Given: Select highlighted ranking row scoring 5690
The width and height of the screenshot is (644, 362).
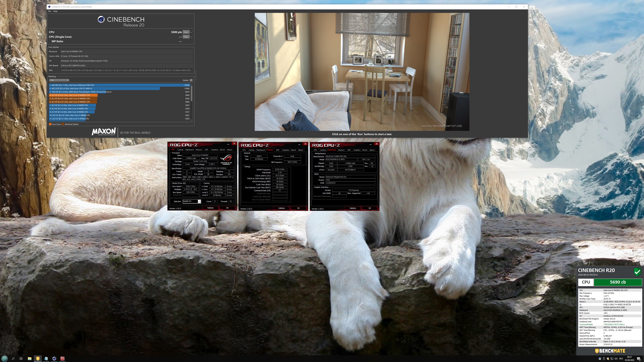Looking at the screenshot, I should 120,95.
